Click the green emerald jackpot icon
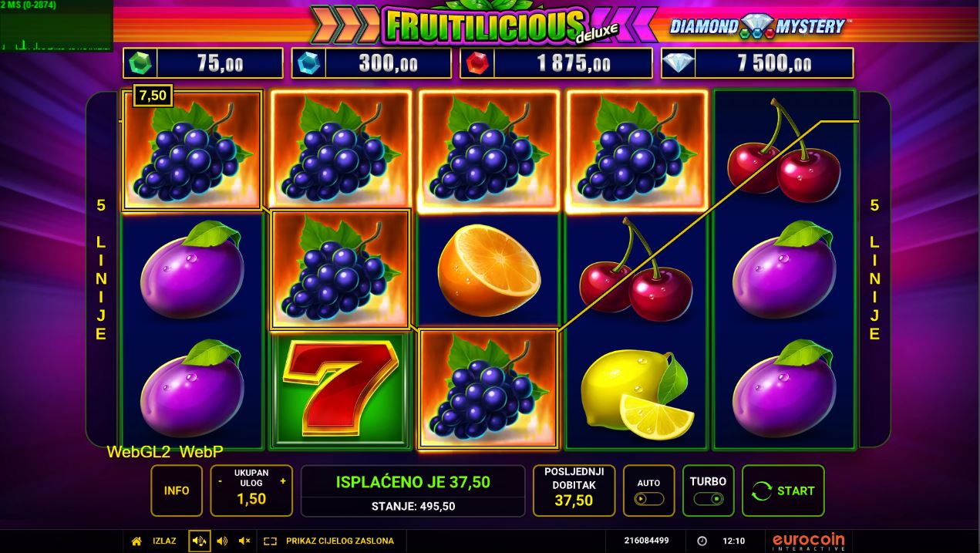This screenshot has width=980, height=553. click(x=140, y=63)
